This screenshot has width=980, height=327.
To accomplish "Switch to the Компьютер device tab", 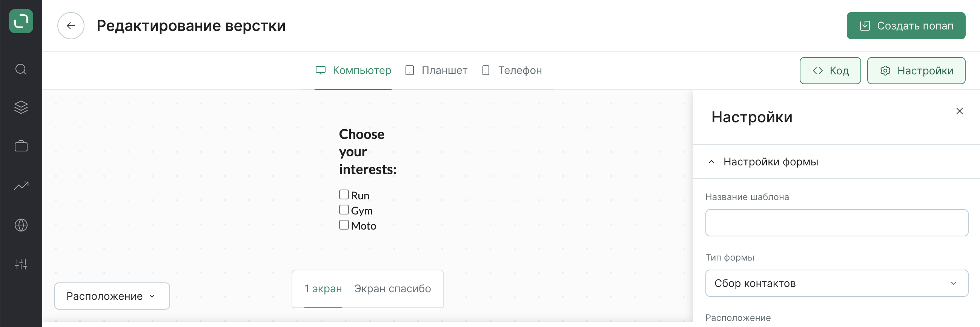I will tap(353, 71).
